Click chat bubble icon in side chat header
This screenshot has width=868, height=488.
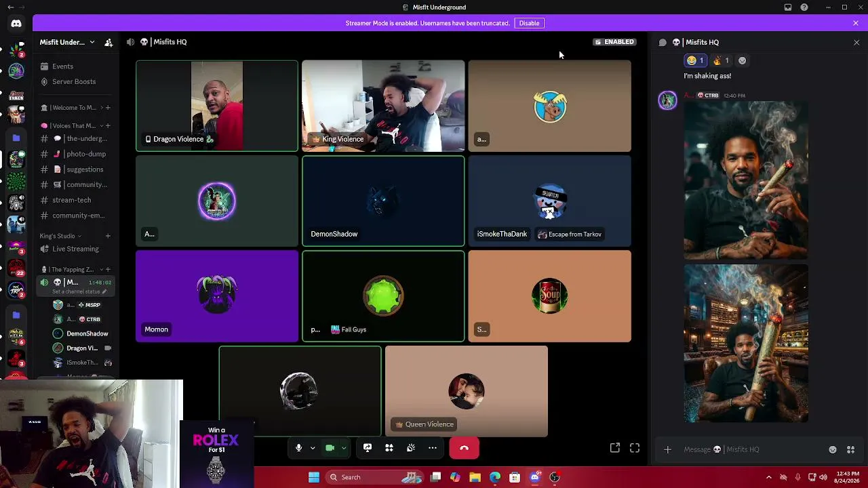[x=663, y=42]
